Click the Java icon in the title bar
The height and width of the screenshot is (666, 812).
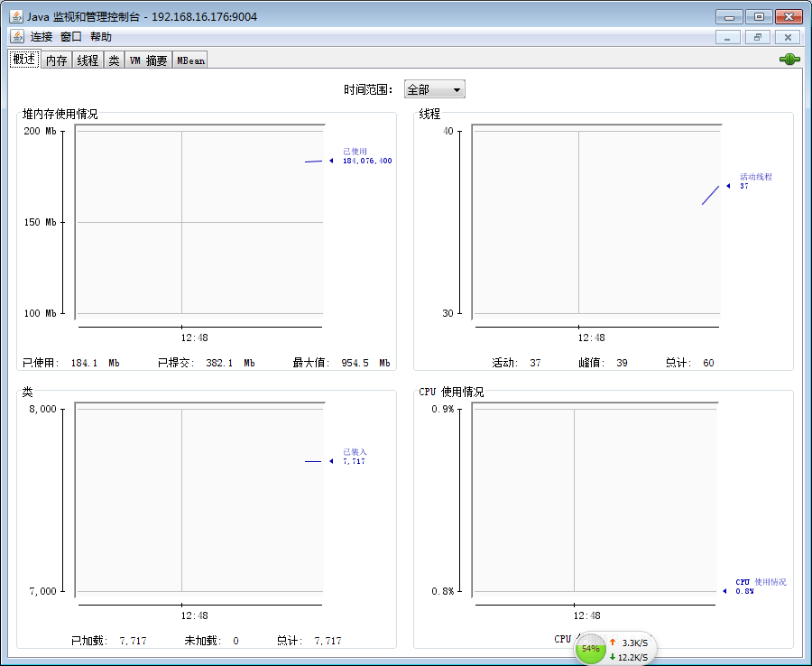tap(16, 16)
